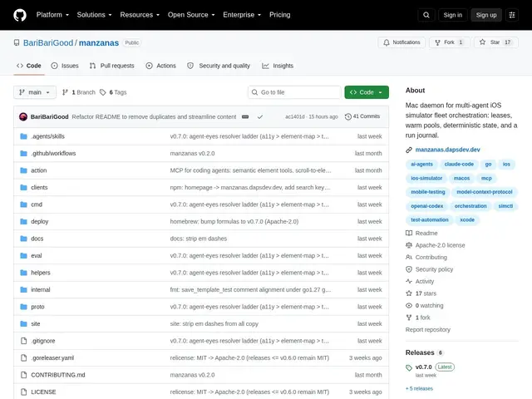Open the Platform dropdown menu
Screen dimensions: 532x399
tap(52, 15)
